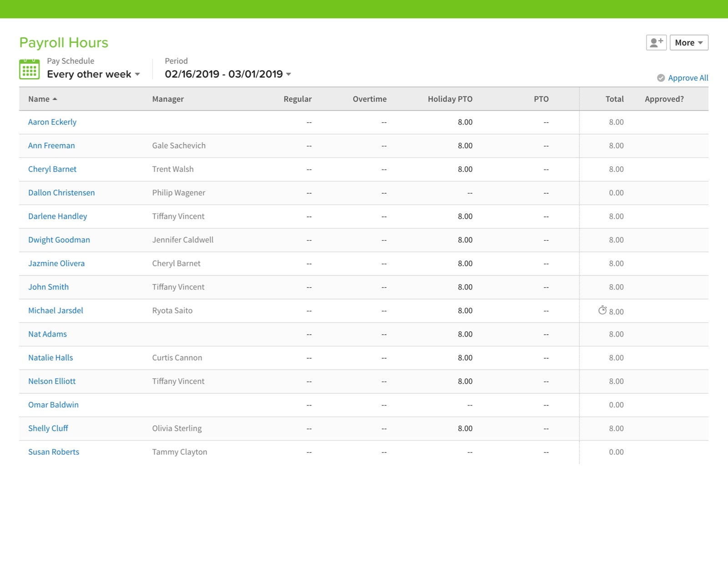This screenshot has height=582, width=728.
Task: Click Tiffany Vincent in Darlene Handley's row
Action: pyautogui.click(x=178, y=216)
